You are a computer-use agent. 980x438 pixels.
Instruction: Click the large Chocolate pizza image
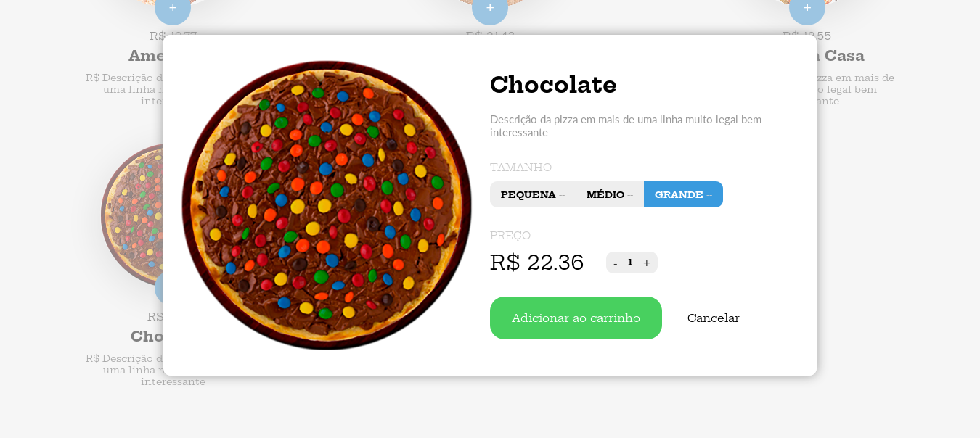(x=327, y=205)
